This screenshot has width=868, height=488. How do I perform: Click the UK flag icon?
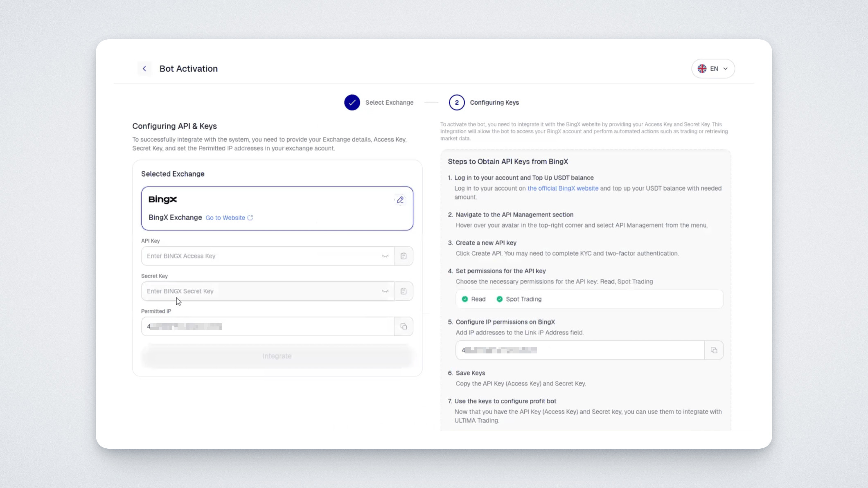click(702, 69)
